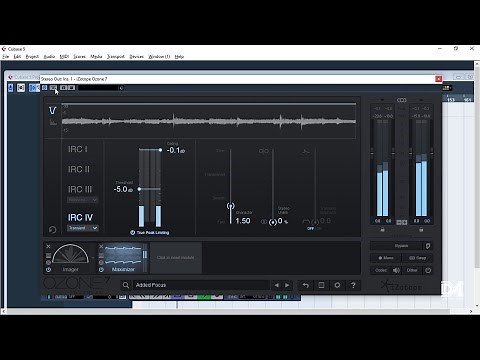This screenshot has width=480, height=360.
Task: Open the Audio menu
Action: (49, 57)
